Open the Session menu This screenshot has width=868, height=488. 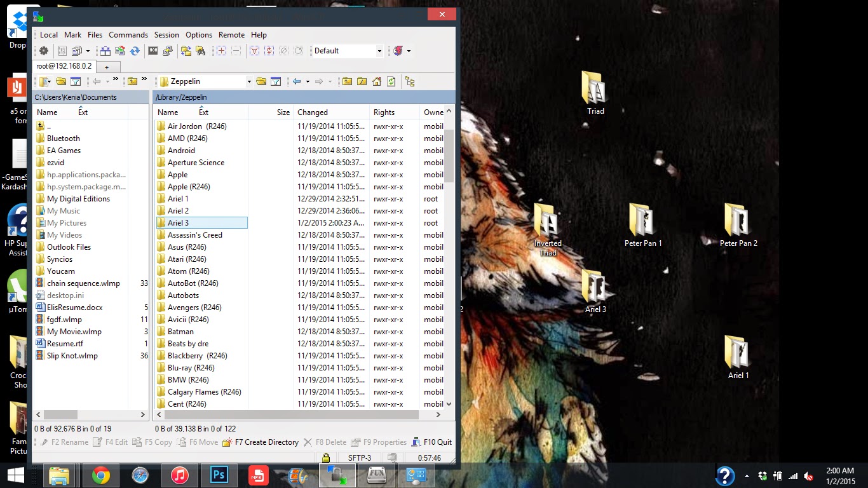(x=166, y=35)
